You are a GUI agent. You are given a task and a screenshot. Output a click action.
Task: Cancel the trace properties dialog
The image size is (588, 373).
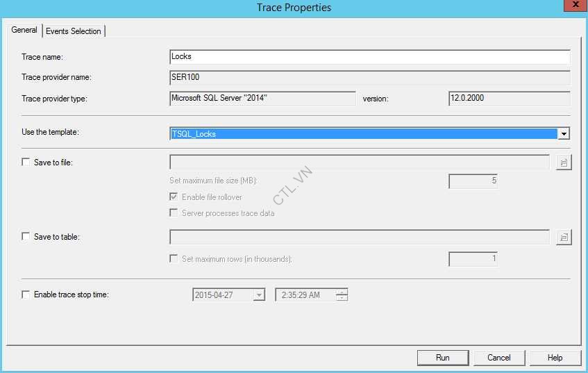coord(498,358)
